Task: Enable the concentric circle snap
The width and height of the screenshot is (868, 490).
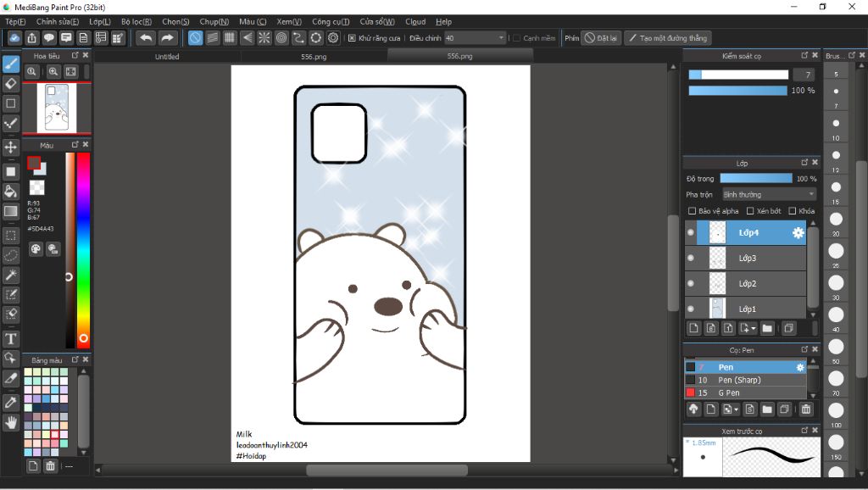Action: 281,37
